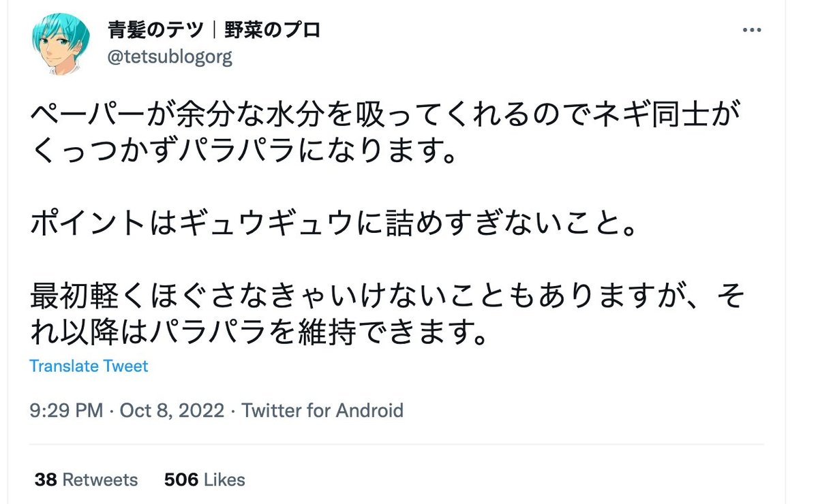Viewport: 818px width, 504px height.
Task: Open the Retweets label list
Action: pos(100,479)
